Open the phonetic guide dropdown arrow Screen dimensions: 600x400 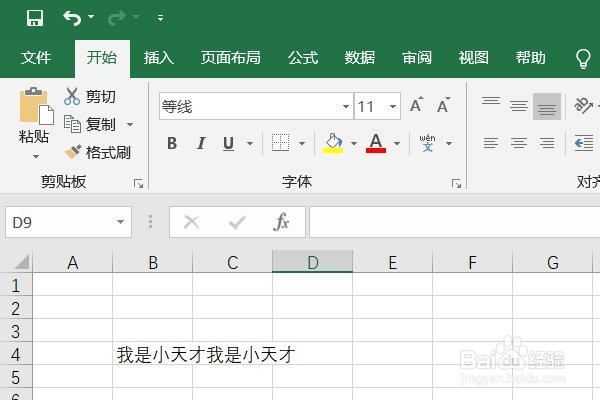(x=449, y=144)
